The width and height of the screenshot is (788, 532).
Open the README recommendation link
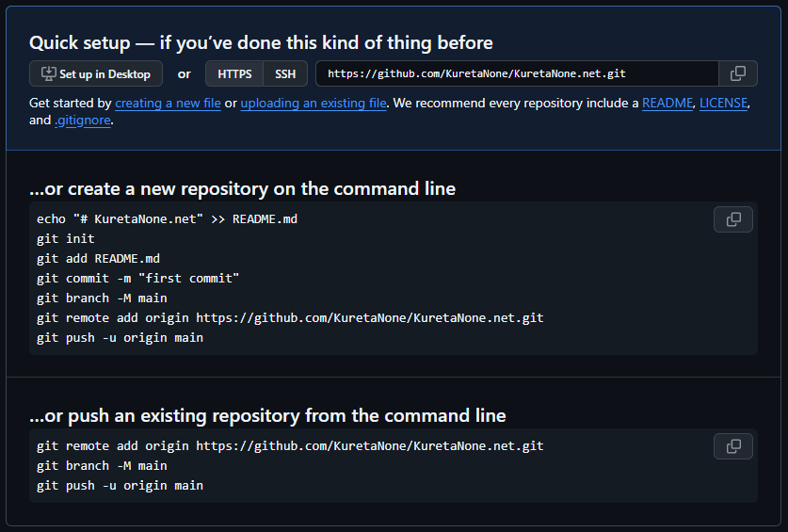[x=667, y=103]
